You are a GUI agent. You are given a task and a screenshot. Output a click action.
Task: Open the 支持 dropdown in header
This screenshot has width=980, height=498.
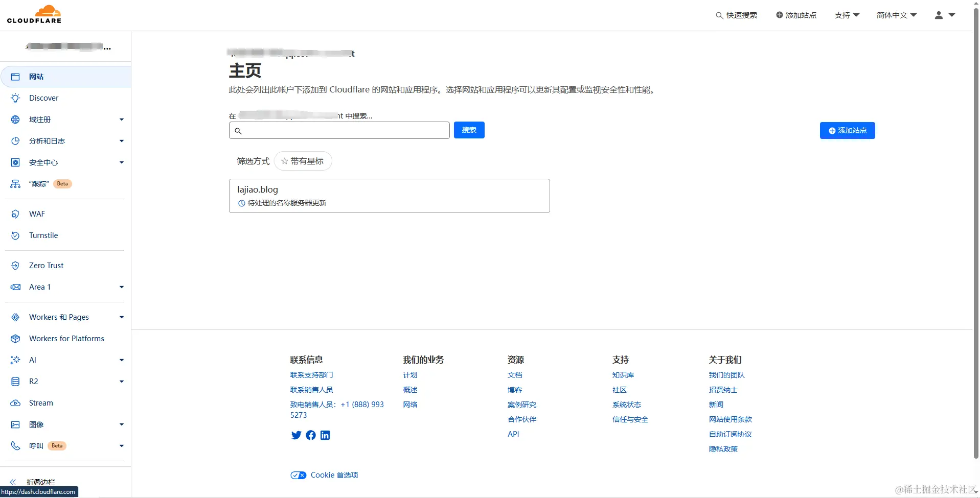[847, 15]
